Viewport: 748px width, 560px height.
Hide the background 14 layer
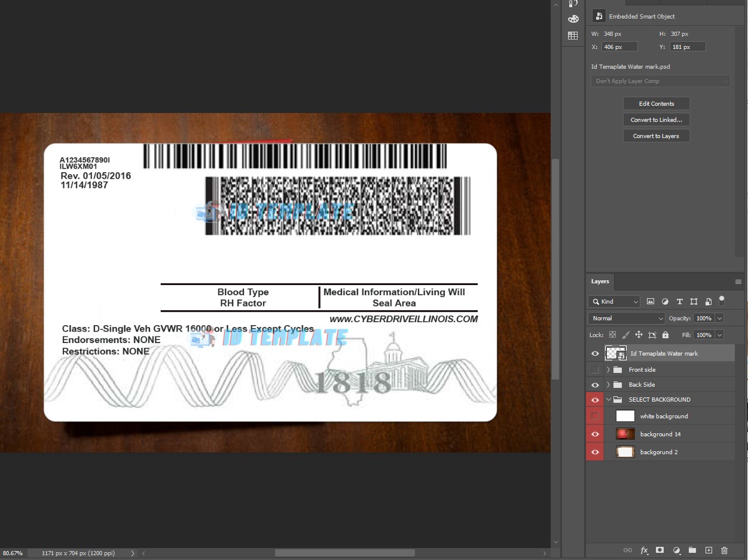595,434
